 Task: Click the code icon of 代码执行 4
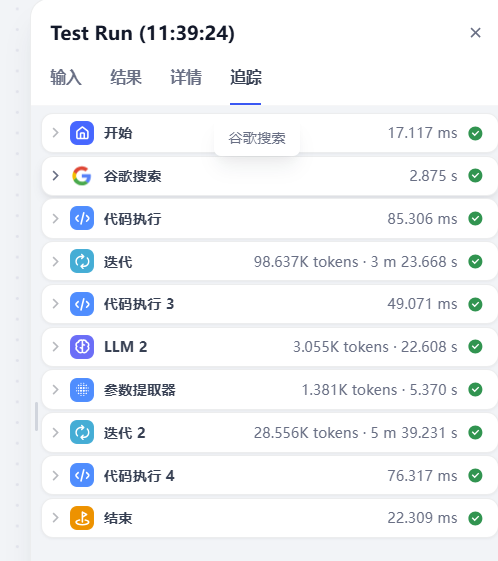click(82, 475)
